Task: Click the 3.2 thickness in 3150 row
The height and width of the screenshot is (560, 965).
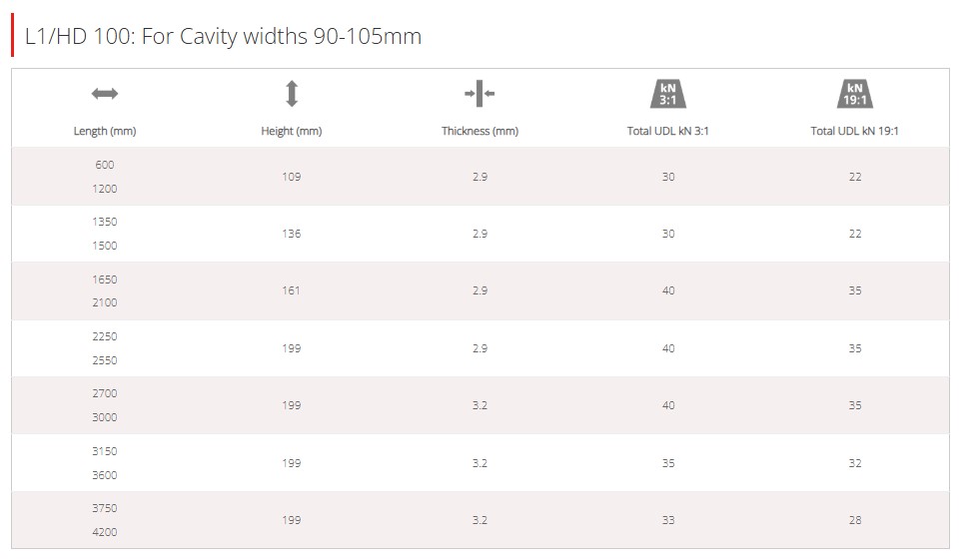Action: coord(481,463)
